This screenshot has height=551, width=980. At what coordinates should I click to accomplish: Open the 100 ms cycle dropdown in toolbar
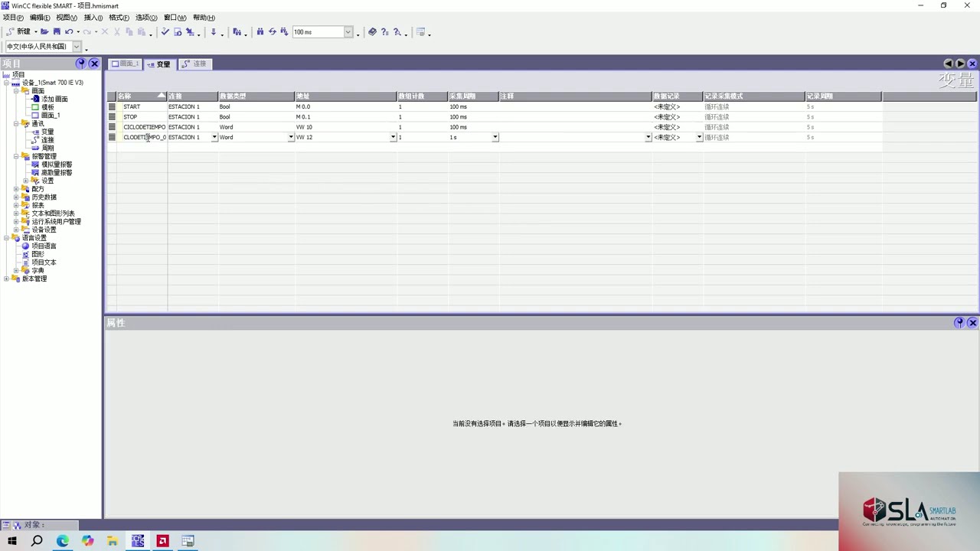[348, 32]
